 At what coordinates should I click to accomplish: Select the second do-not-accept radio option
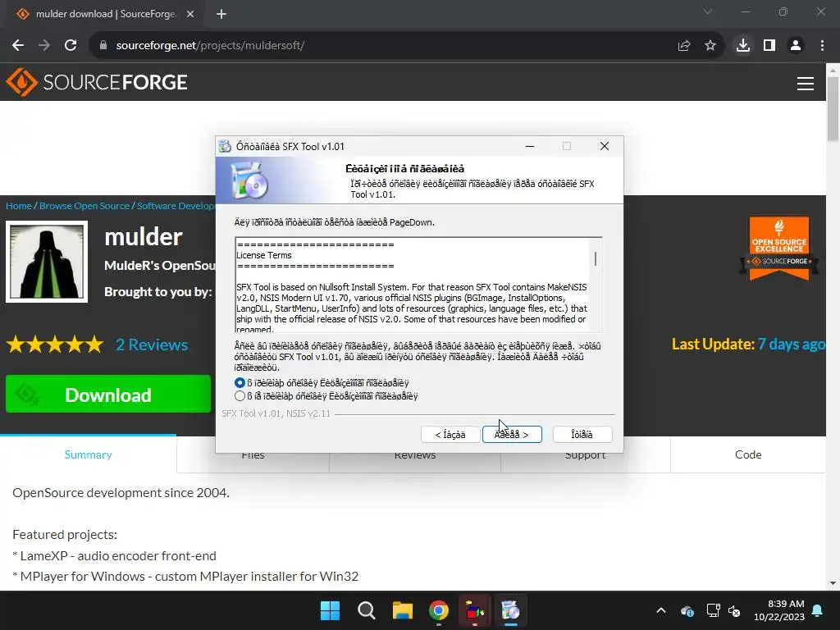(x=240, y=396)
